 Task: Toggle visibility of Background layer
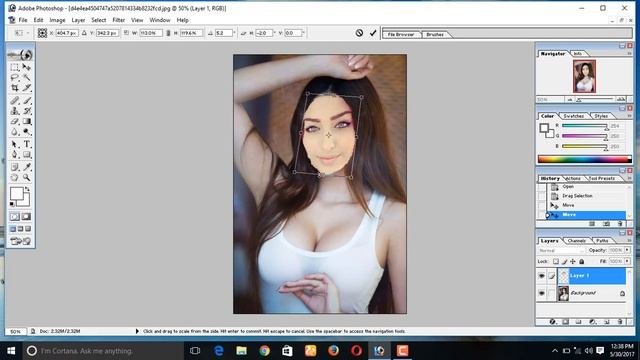coord(541,293)
